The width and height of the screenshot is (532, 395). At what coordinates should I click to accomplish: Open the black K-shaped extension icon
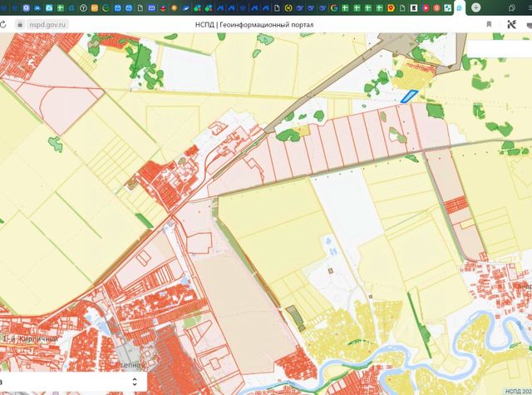(x=512, y=24)
